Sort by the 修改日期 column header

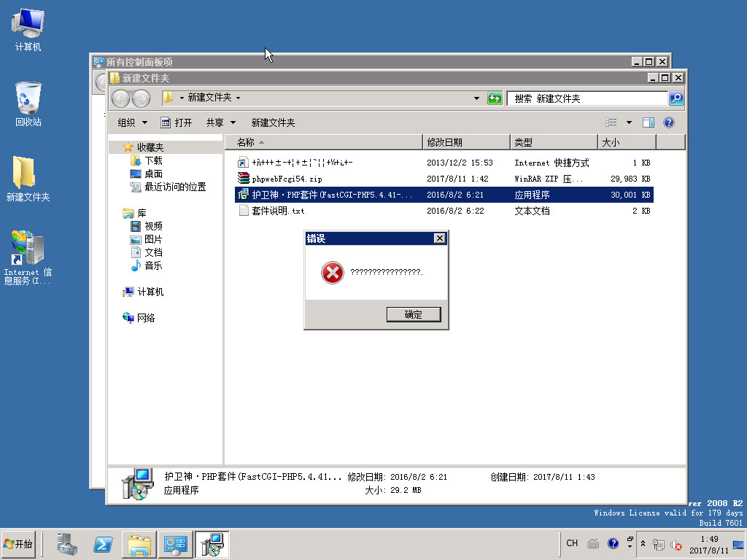pyautogui.click(x=466, y=142)
